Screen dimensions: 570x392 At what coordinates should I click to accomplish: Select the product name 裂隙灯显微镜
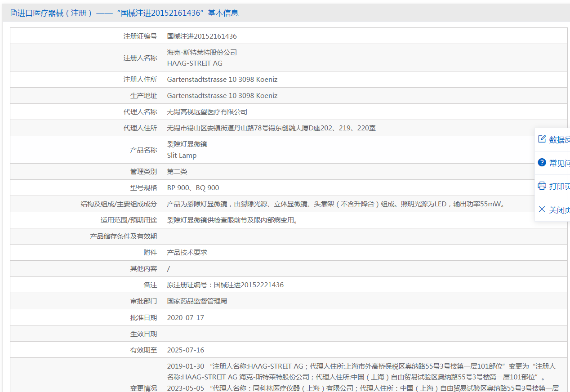point(187,144)
